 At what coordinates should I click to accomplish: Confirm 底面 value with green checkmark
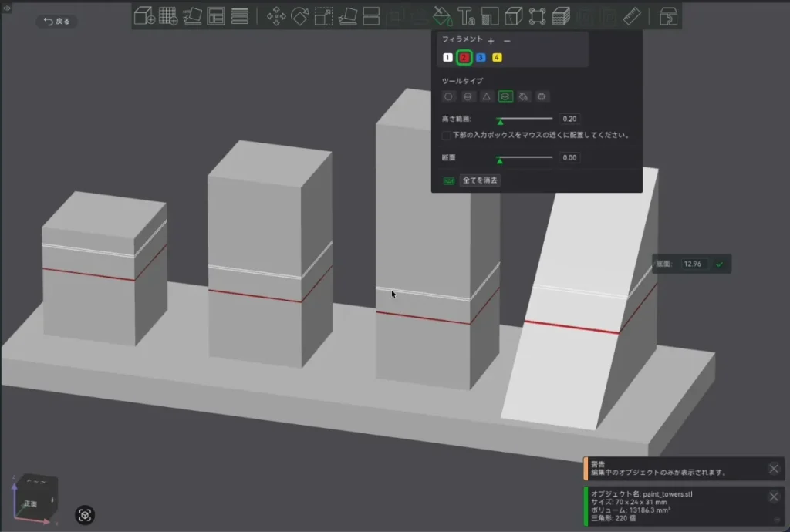point(720,264)
